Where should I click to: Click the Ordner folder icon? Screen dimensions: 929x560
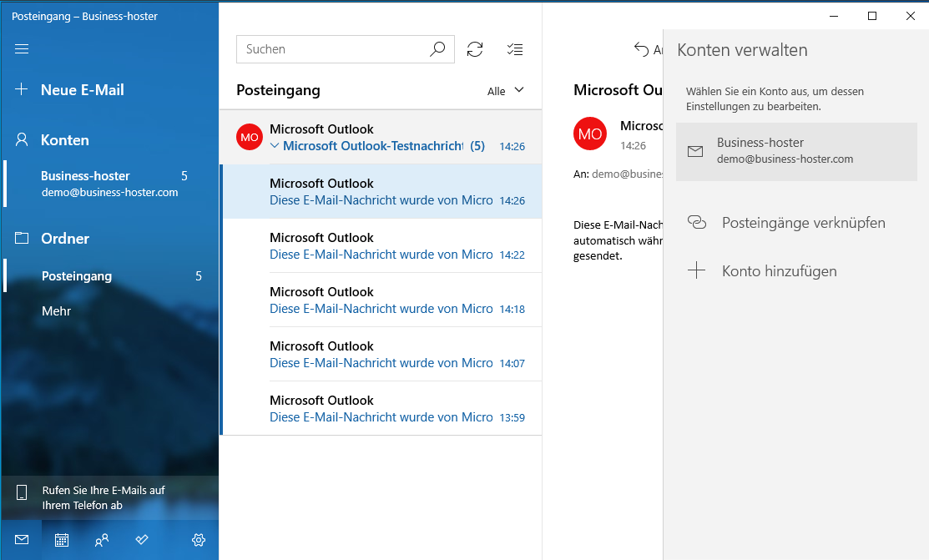(22, 238)
